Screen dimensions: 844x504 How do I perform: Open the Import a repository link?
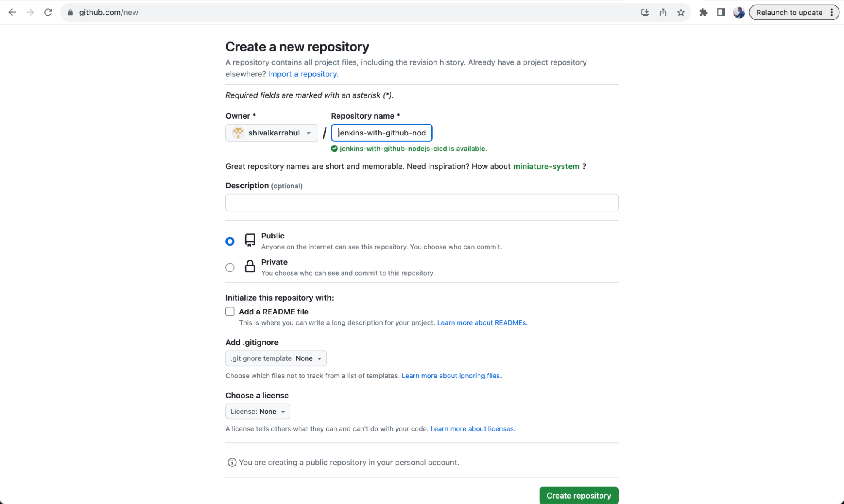pyautogui.click(x=302, y=74)
